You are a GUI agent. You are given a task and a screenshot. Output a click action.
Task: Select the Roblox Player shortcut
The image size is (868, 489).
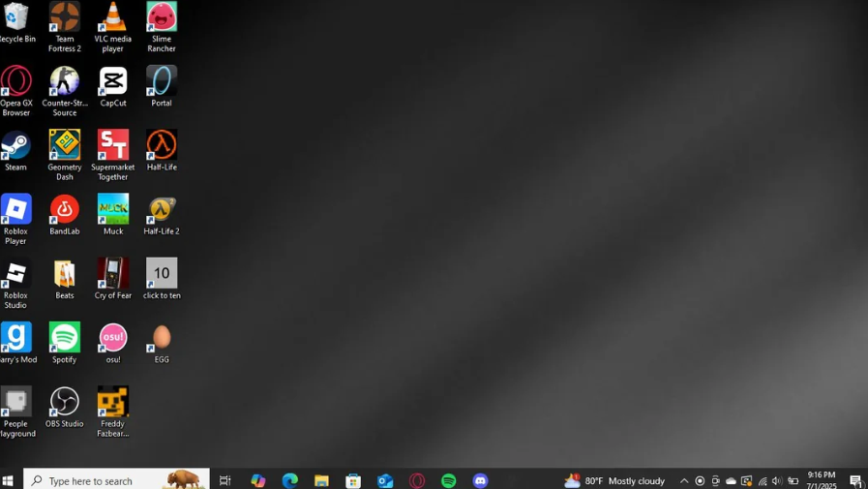[x=16, y=219]
